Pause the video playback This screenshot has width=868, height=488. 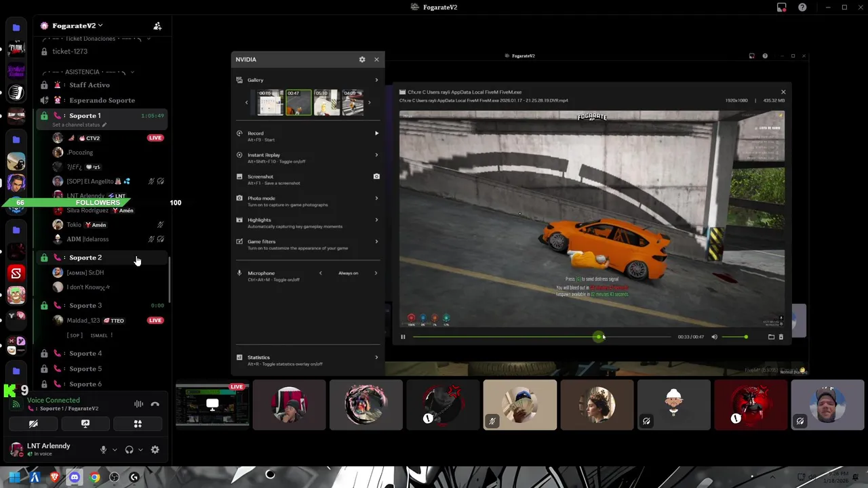click(x=403, y=337)
